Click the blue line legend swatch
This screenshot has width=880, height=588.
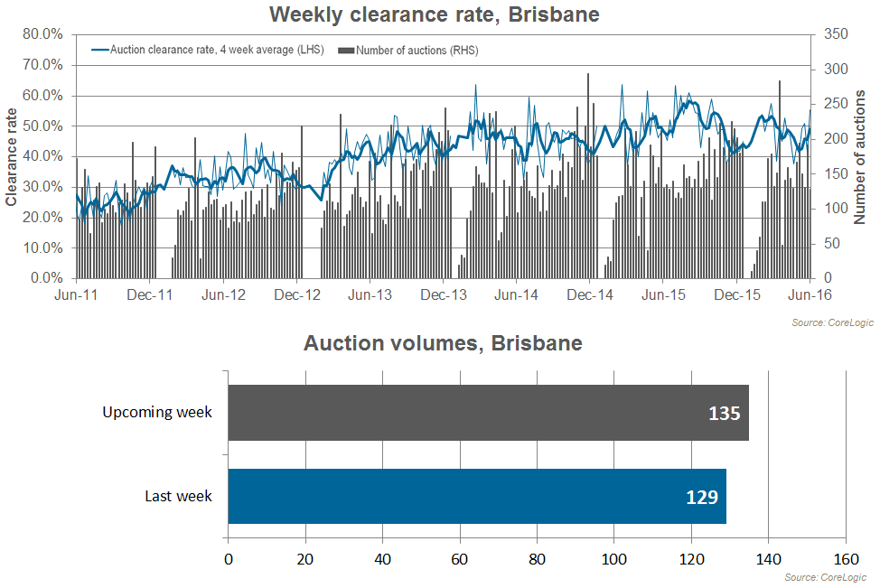[x=98, y=51]
